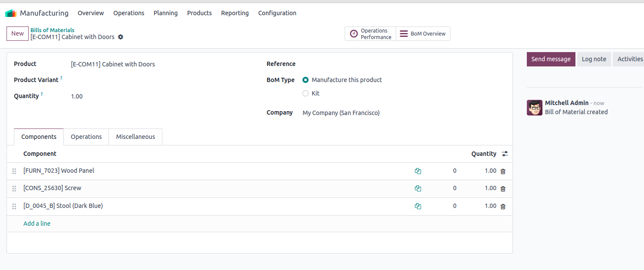Delete the Screw component line

tap(503, 188)
